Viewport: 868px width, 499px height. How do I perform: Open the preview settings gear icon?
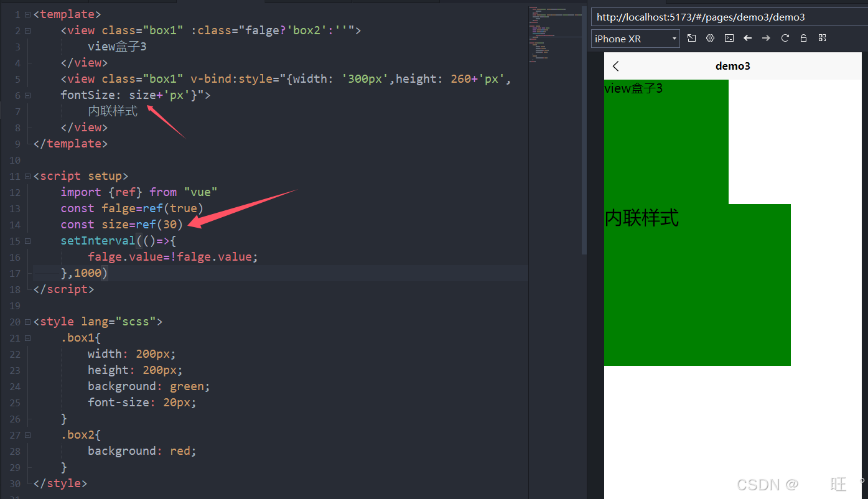(710, 38)
